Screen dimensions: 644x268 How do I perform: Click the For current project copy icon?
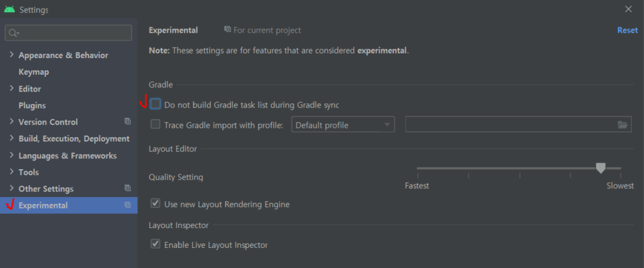point(228,29)
